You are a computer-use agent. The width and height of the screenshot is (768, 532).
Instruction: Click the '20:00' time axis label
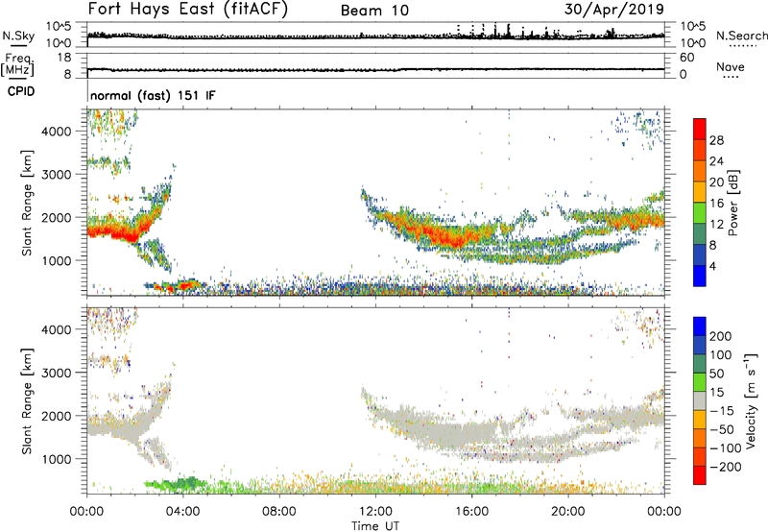click(568, 512)
